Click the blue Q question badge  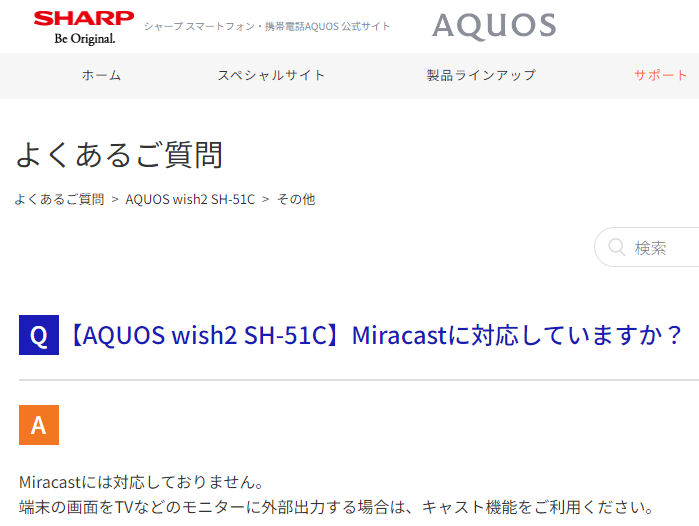39,335
